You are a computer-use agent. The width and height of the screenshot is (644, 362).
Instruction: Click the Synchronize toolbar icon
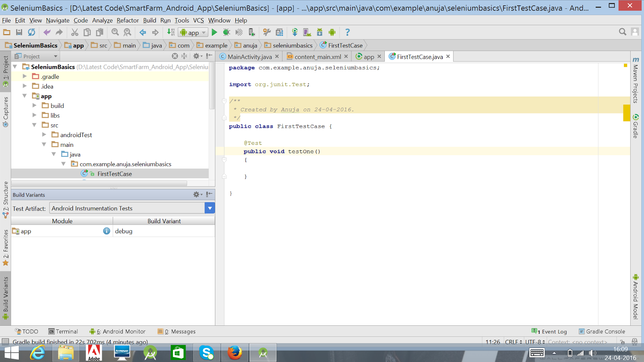click(x=31, y=32)
